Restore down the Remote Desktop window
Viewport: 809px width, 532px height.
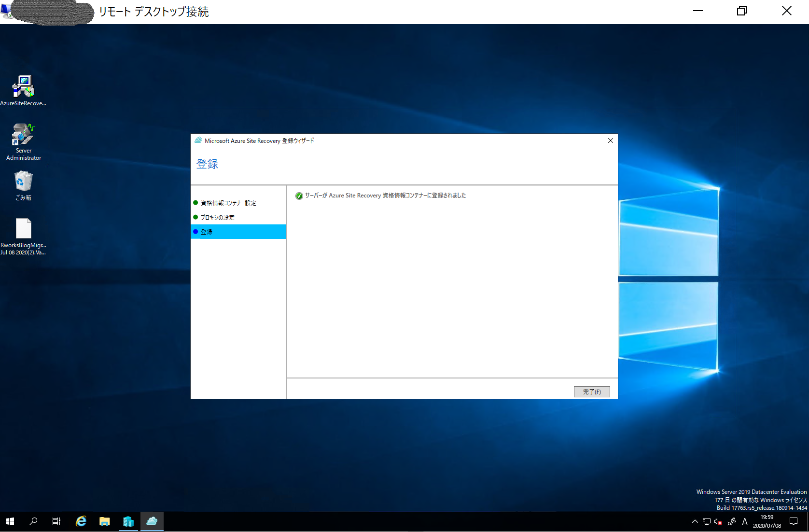(742, 11)
